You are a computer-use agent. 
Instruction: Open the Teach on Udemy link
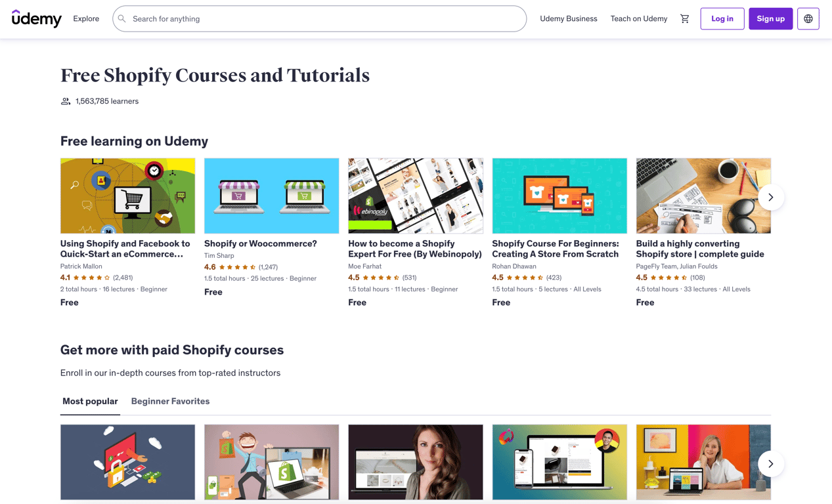639,19
